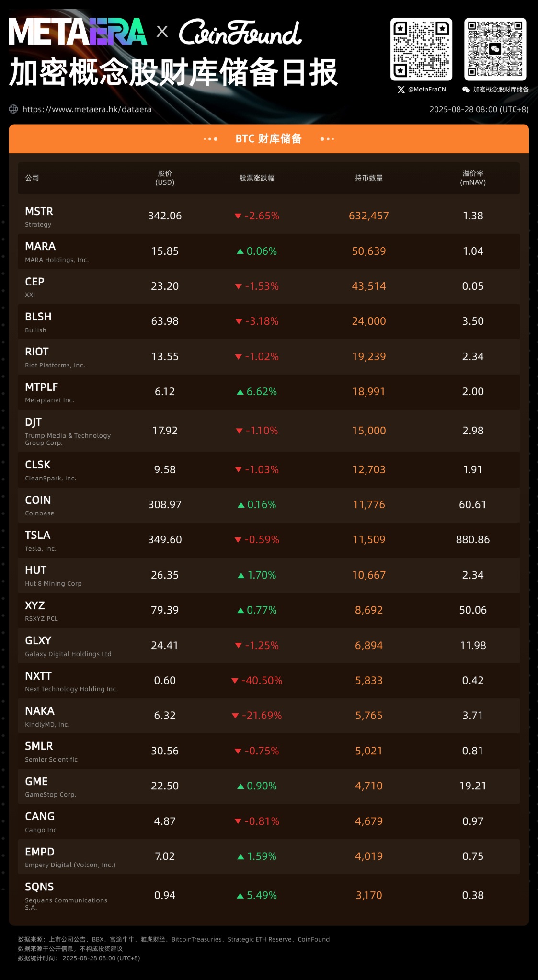Click the 632,457 holdings value for MSTR
Viewport: 538px width, 980px height.
click(368, 216)
